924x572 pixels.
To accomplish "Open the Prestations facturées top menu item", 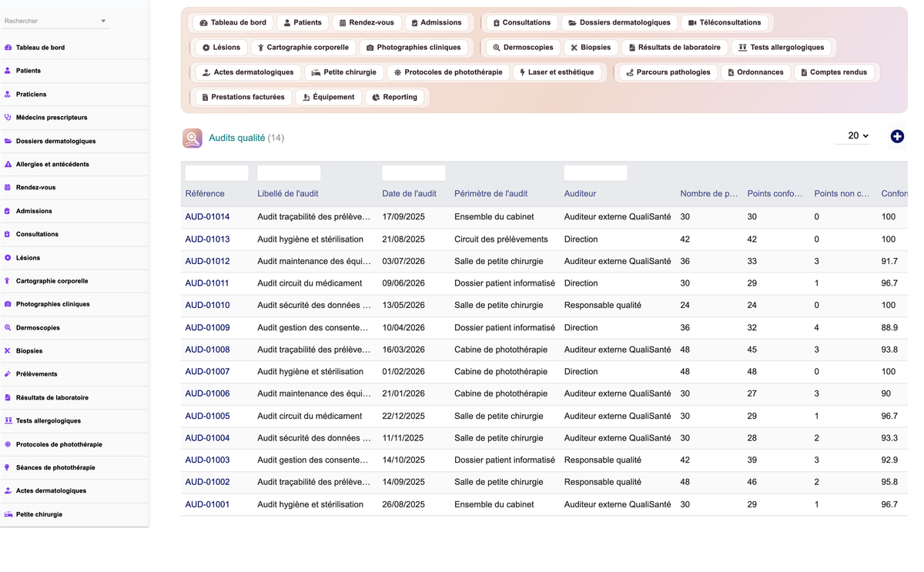I will tap(243, 98).
